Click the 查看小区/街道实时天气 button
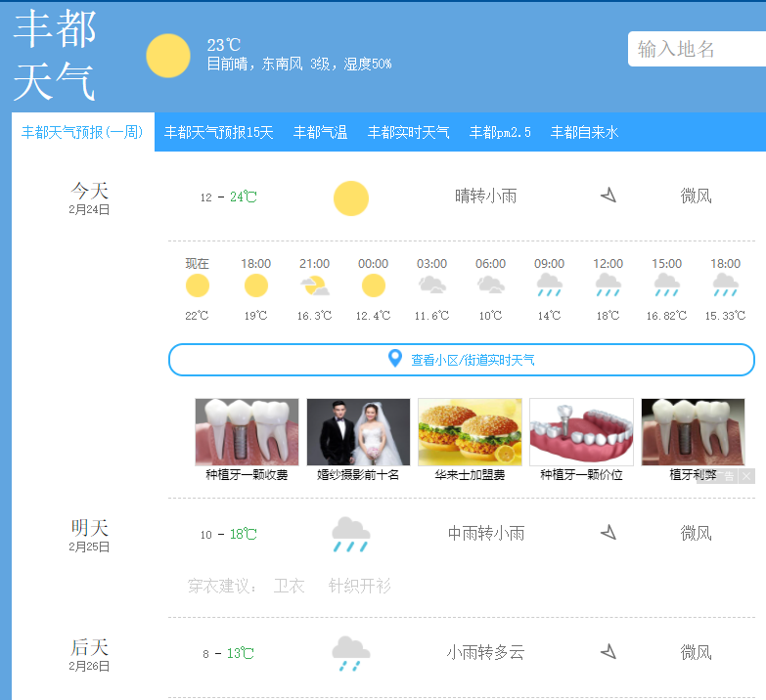766x700 pixels. point(472,360)
